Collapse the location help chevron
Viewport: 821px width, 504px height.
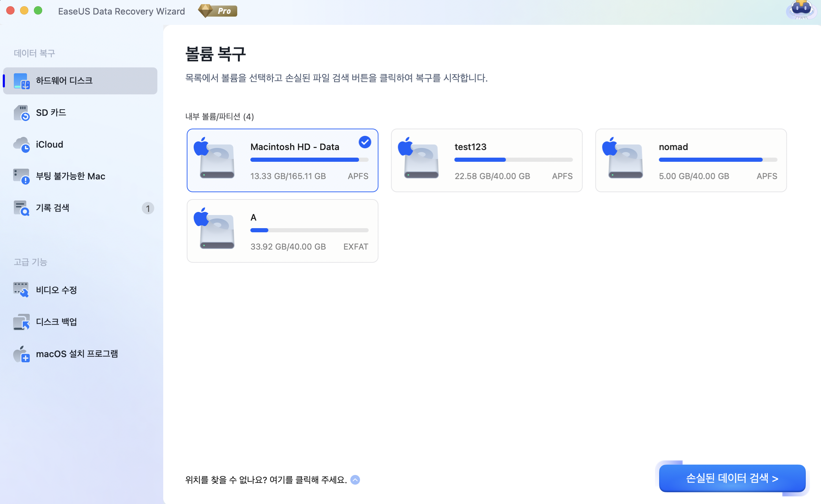(355, 480)
